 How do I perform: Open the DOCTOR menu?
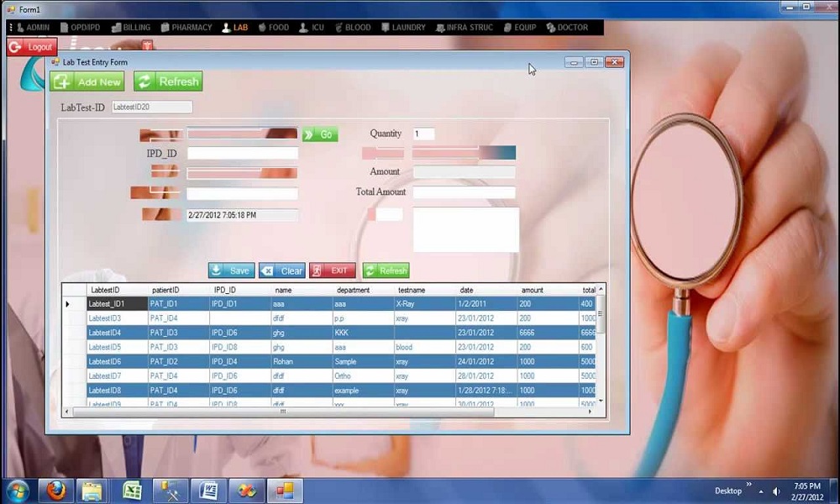(567, 28)
